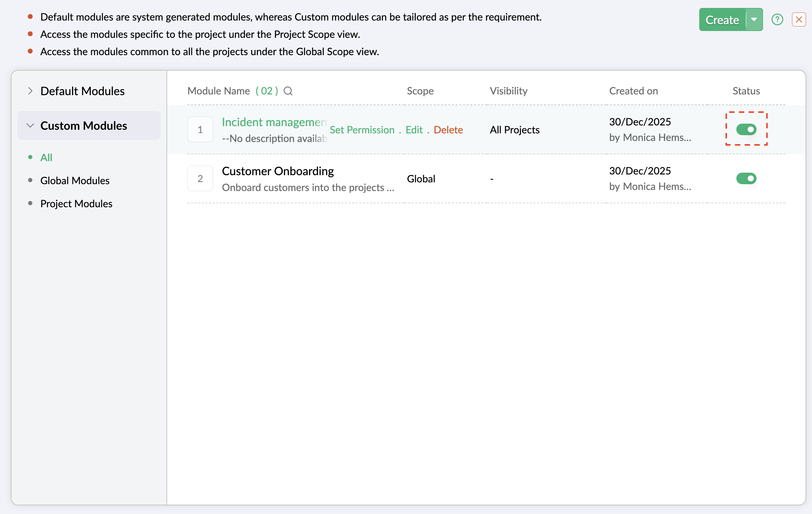Screen dimensions: 812x514
Task: Click Edit link for Incident management
Action: point(414,130)
